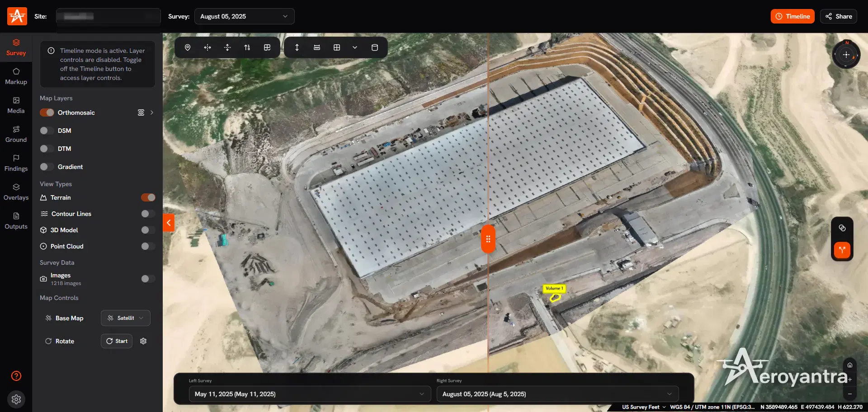Click the compass navigation control
Screen dimensions: 868x412
(x=846, y=55)
